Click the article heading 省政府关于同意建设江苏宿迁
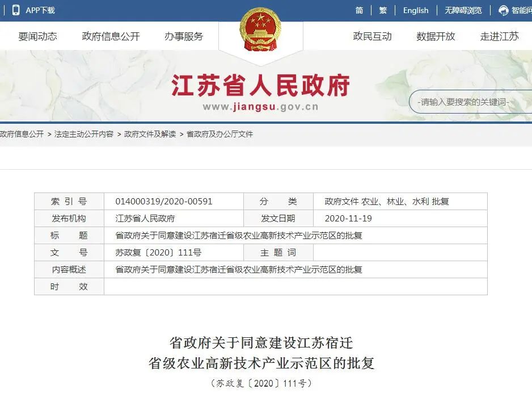The image size is (532, 406). (261, 343)
